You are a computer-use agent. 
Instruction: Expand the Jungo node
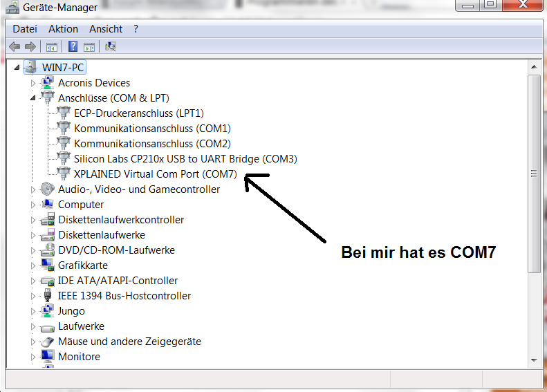click(x=33, y=311)
